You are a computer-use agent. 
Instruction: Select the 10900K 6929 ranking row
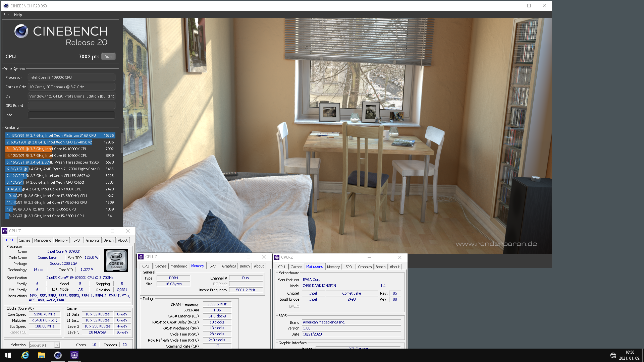tap(60, 156)
